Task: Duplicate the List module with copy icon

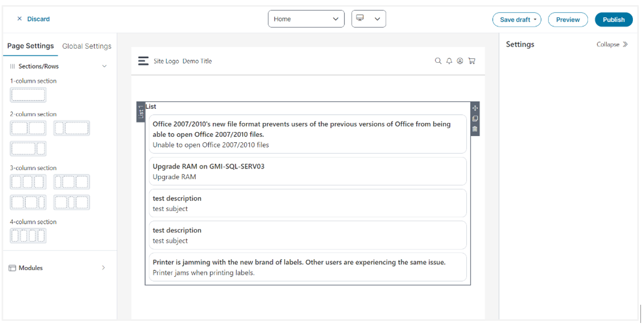Action: (475, 118)
